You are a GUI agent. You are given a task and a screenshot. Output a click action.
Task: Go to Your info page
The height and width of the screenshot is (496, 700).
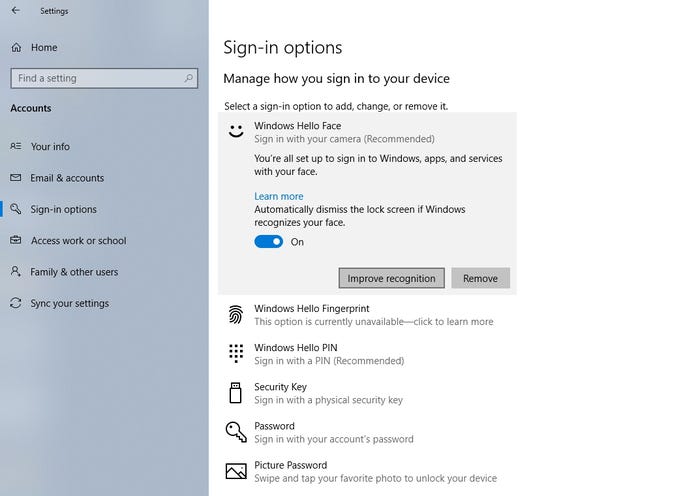pos(104,146)
